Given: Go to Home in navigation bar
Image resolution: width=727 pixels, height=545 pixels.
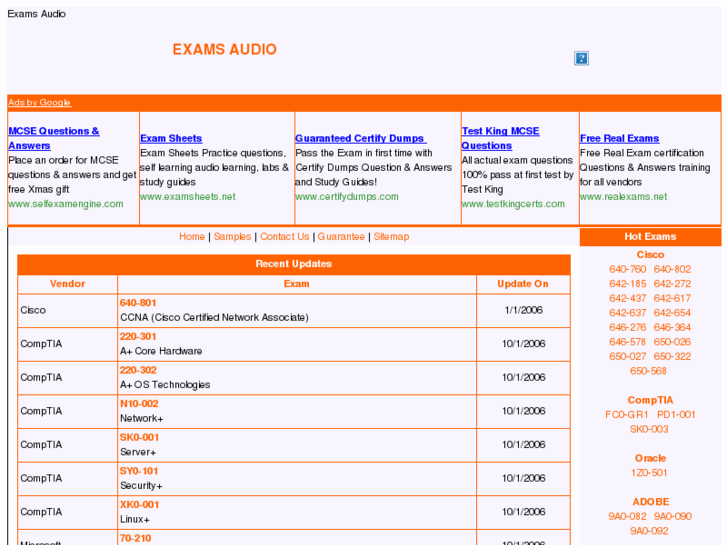Looking at the screenshot, I should (192, 237).
